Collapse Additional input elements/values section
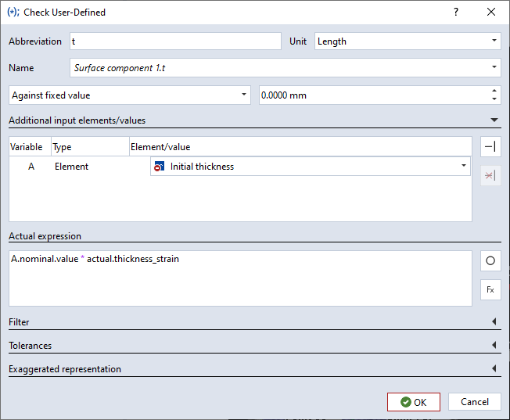This screenshot has height=420, width=510. point(494,120)
